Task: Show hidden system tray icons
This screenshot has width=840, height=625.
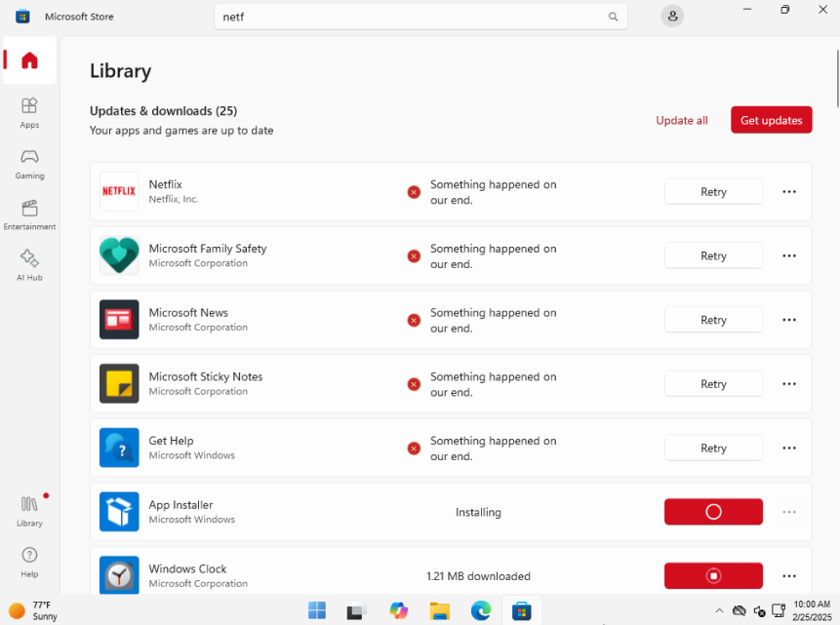Action: click(719, 610)
